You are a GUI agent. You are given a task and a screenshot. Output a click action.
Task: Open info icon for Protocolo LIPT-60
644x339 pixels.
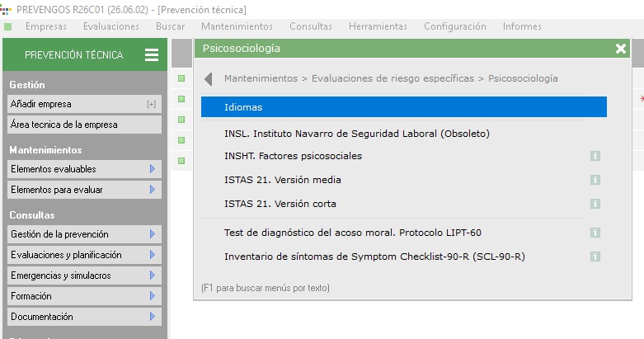coord(595,233)
